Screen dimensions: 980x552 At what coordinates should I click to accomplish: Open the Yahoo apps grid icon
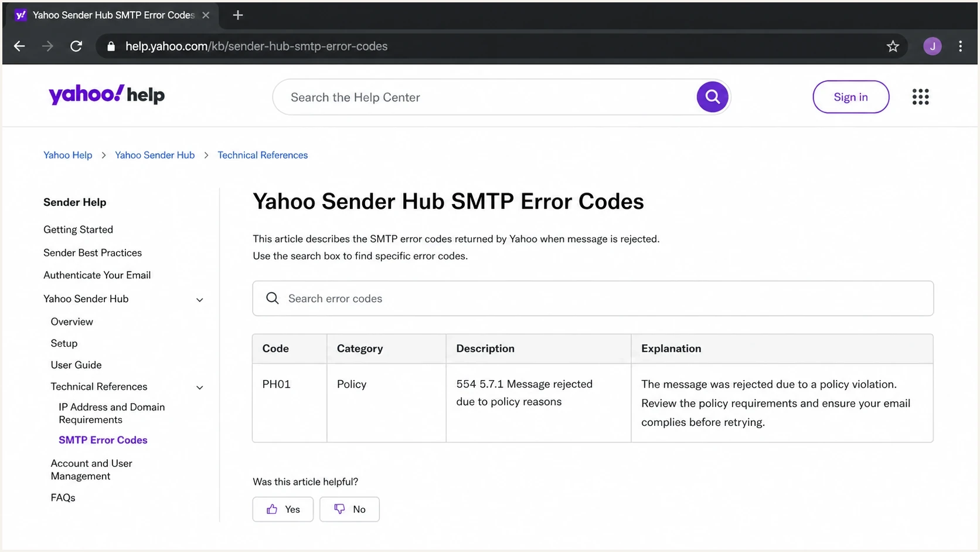point(920,97)
